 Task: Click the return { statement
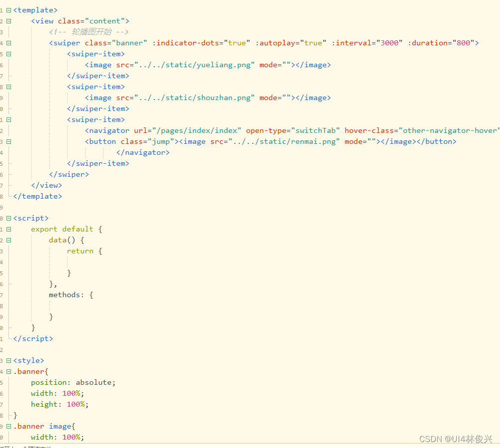(85, 251)
